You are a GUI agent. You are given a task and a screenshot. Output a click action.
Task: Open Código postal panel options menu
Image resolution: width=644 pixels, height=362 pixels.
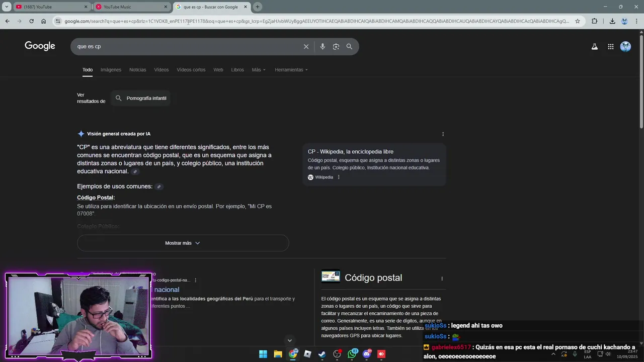(442, 279)
